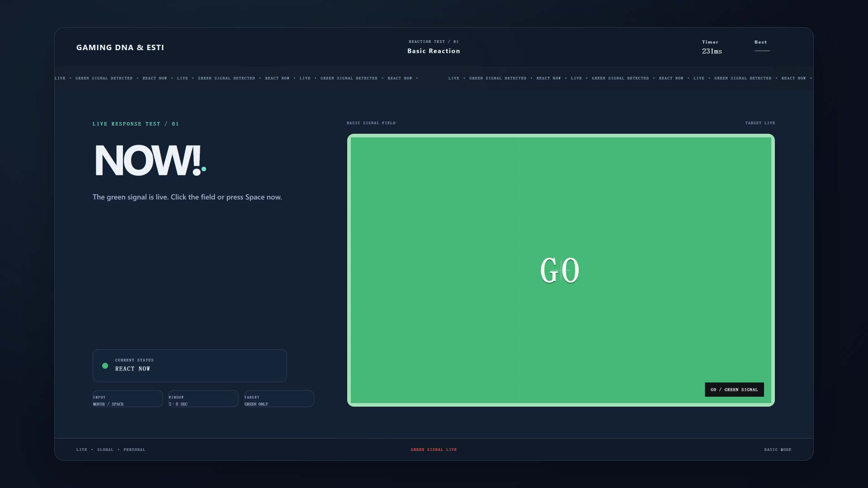Image resolution: width=868 pixels, height=488 pixels.
Task: Click the Timer value 231ms
Action: coord(712,52)
